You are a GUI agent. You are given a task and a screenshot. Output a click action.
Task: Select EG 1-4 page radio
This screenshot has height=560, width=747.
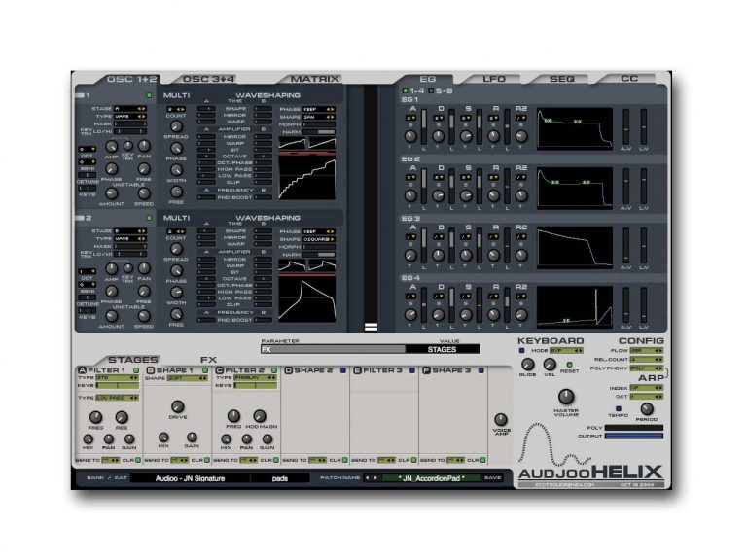tap(406, 90)
